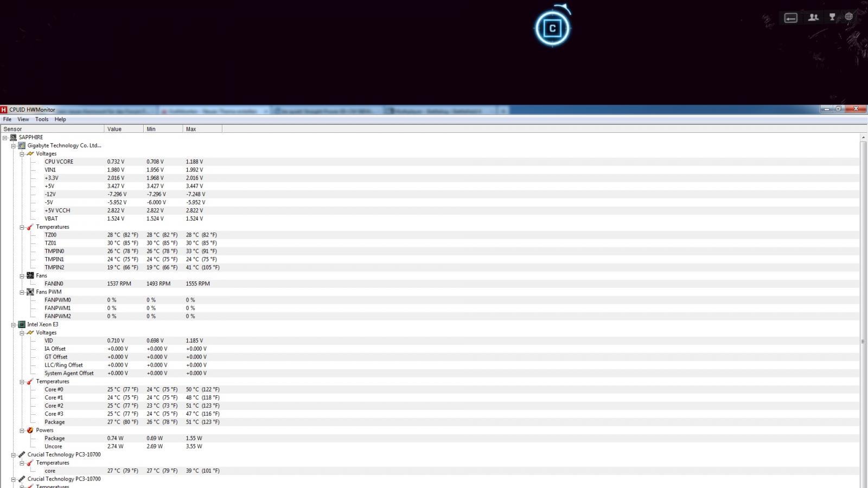Click the Value column header
868x488 pixels.
pos(124,129)
